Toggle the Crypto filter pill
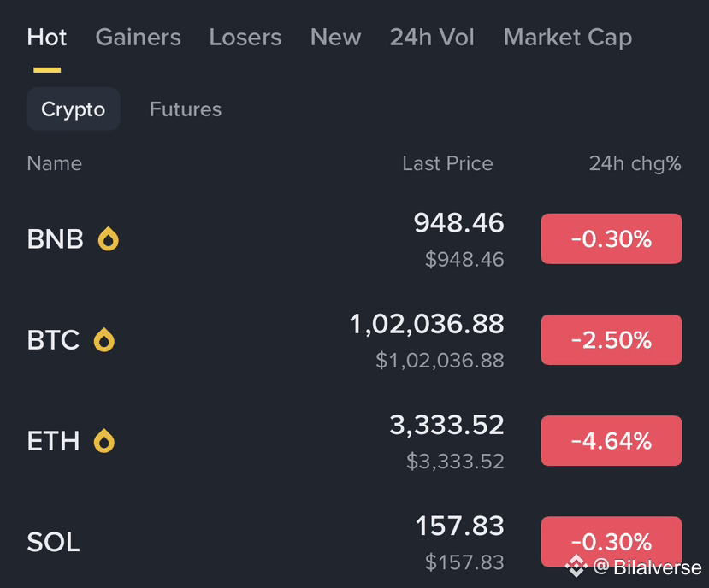Viewport: 709px width, 588px height. tap(74, 109)
